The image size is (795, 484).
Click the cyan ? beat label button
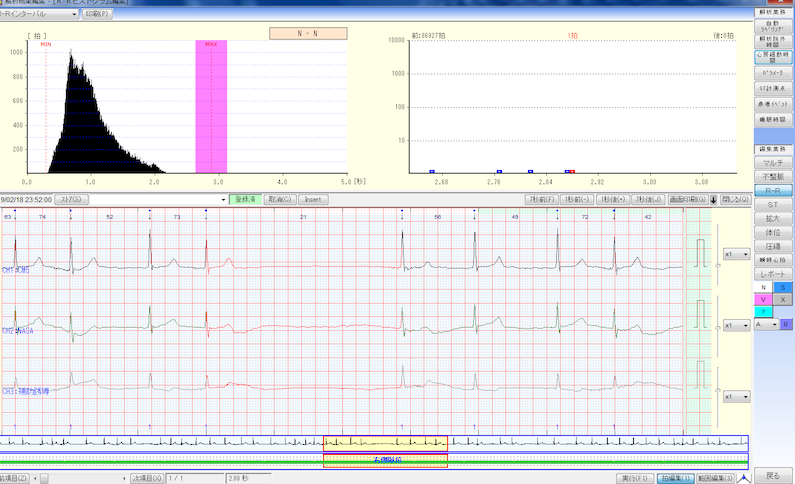763,311
